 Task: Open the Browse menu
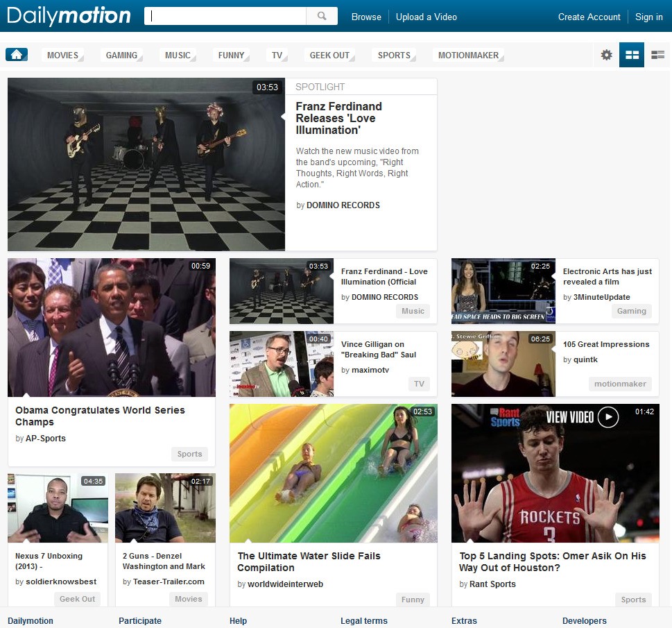tap(365, 17)
